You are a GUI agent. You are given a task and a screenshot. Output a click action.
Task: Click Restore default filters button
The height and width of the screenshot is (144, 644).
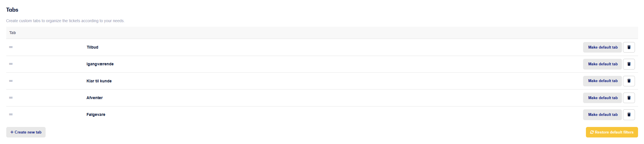[x=612, y=132]
